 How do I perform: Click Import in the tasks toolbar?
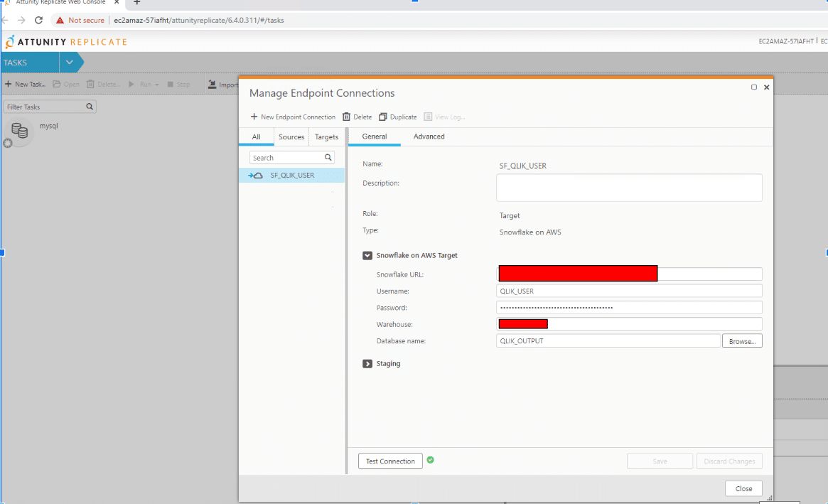tap(223, 85)
